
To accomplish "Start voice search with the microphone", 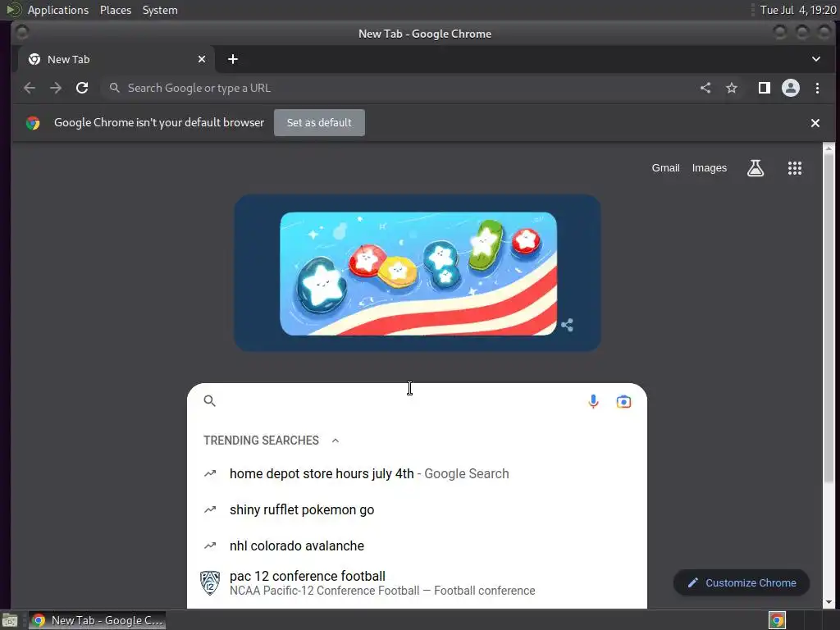I will pyautogui.click(x=594, y=401).
